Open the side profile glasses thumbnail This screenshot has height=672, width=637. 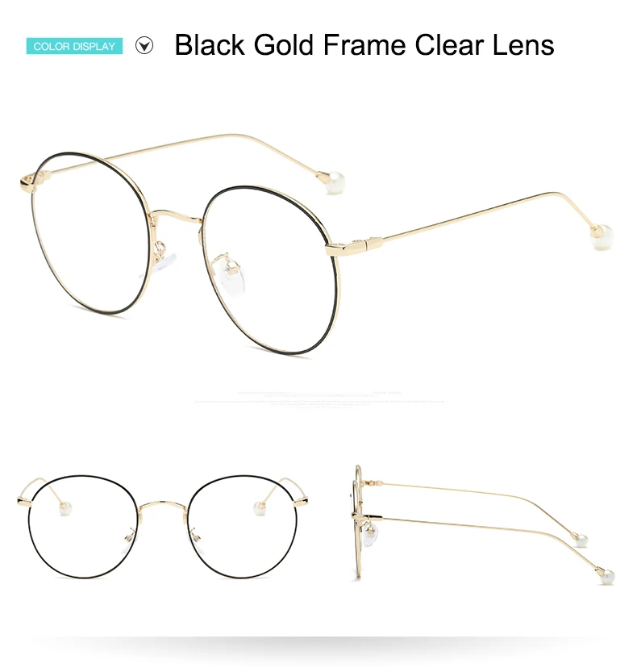(x=483, y=524)
